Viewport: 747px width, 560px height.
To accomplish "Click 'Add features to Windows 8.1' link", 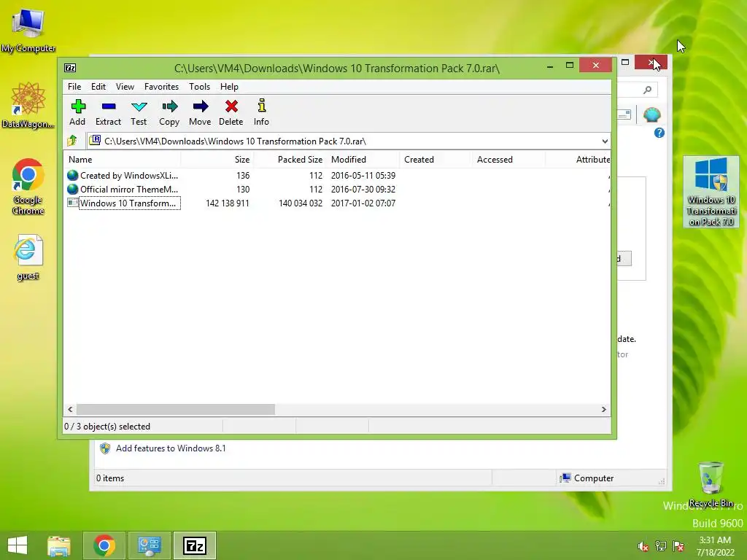I will pyautogui.click(x=171, y=448).
